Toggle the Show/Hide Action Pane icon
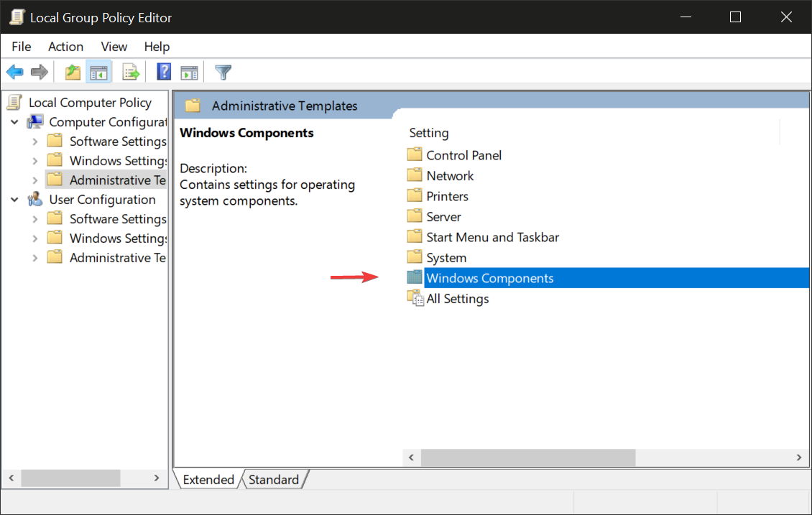812x515 pixels. pyautogui.click(x=189, y=73)
